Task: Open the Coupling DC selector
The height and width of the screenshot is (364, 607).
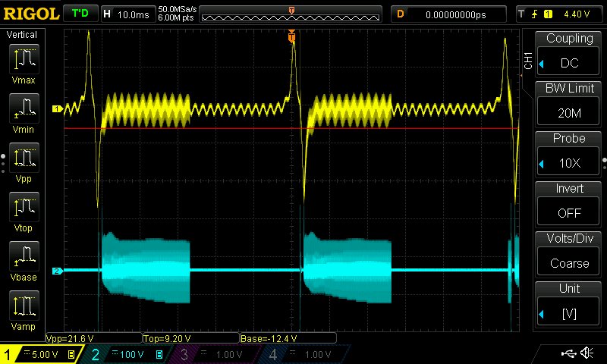Action: pos(569,54)
